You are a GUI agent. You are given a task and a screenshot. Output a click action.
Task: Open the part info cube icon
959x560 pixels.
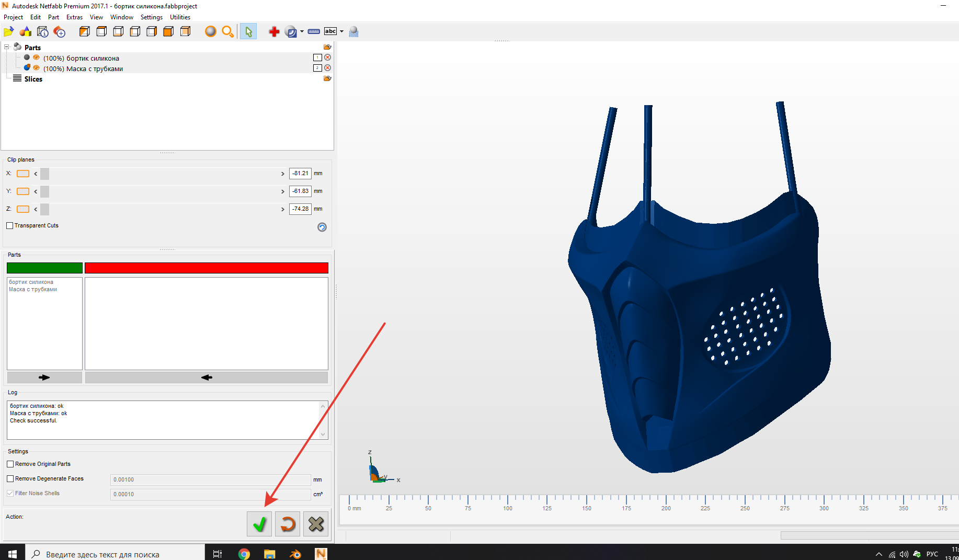tap(43, 32)
